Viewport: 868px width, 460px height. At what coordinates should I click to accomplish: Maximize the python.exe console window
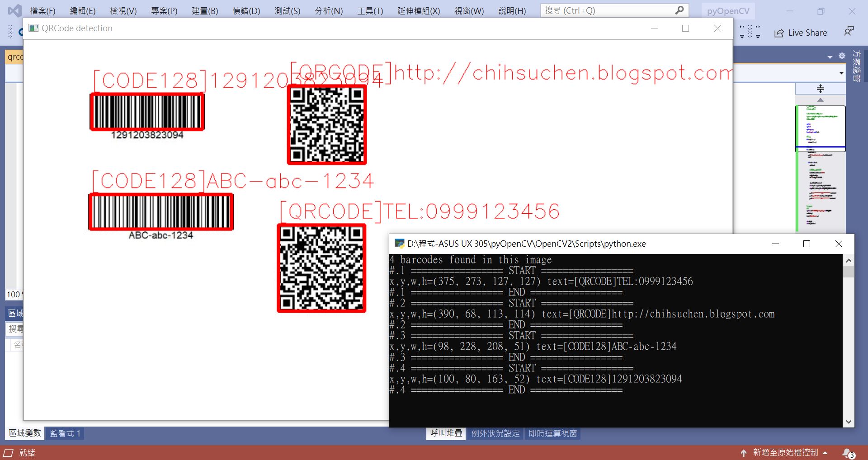[807, 244]
